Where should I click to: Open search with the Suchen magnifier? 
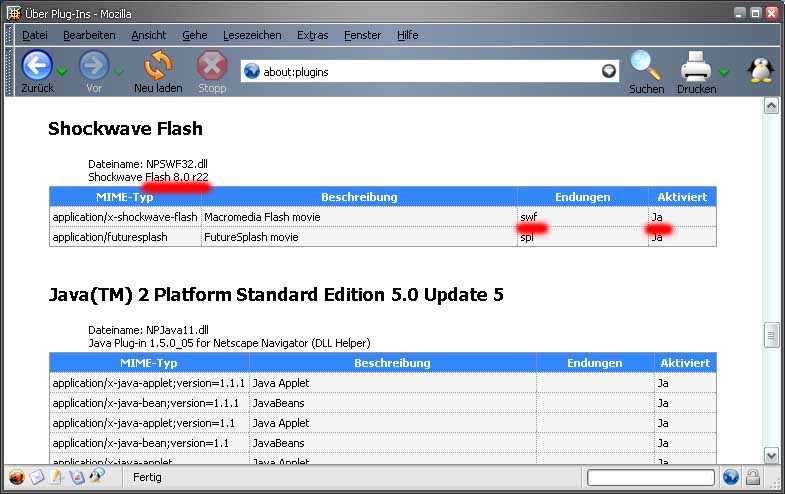click(x=646, y=72)
